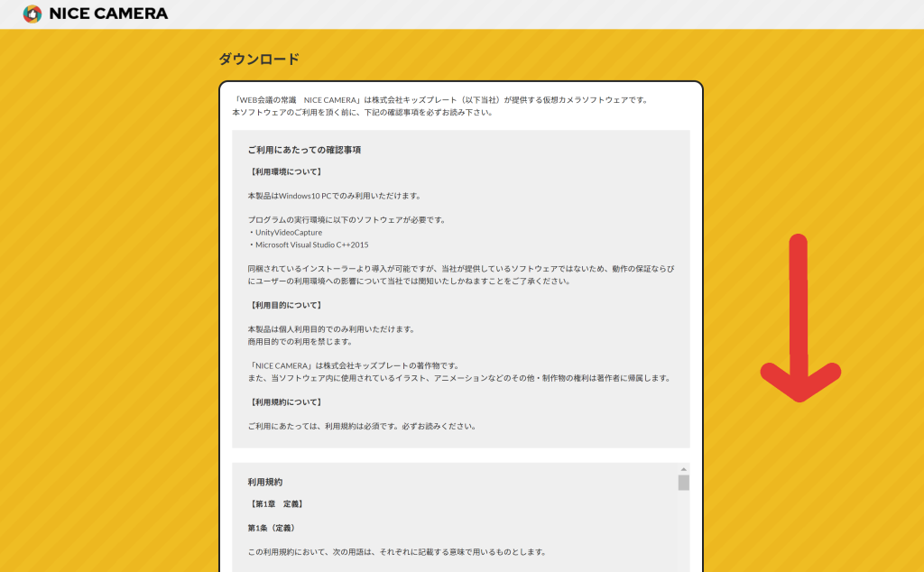924x572 pixels.
Task: Click the line starting プログラムの実行環境に
Action: pos(347,220)
